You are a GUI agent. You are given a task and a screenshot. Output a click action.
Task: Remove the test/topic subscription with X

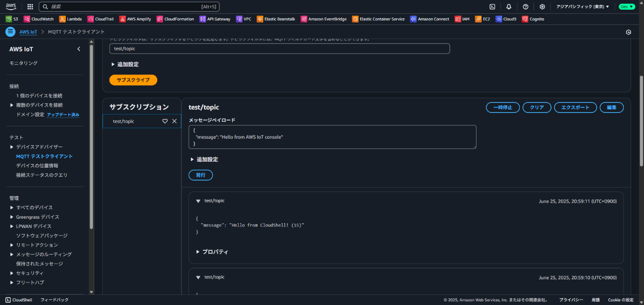174,121
